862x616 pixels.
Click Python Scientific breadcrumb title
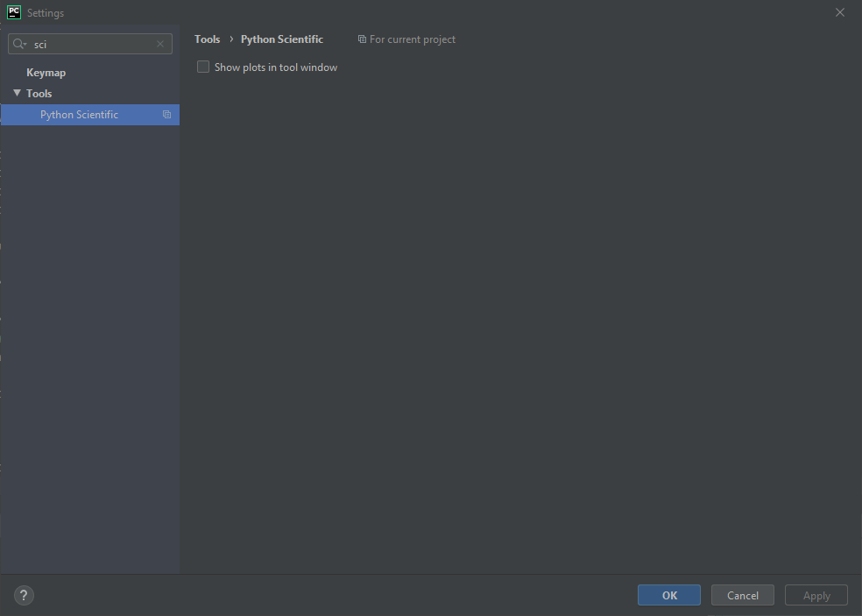pyautogui.click(x=282, y=39)
